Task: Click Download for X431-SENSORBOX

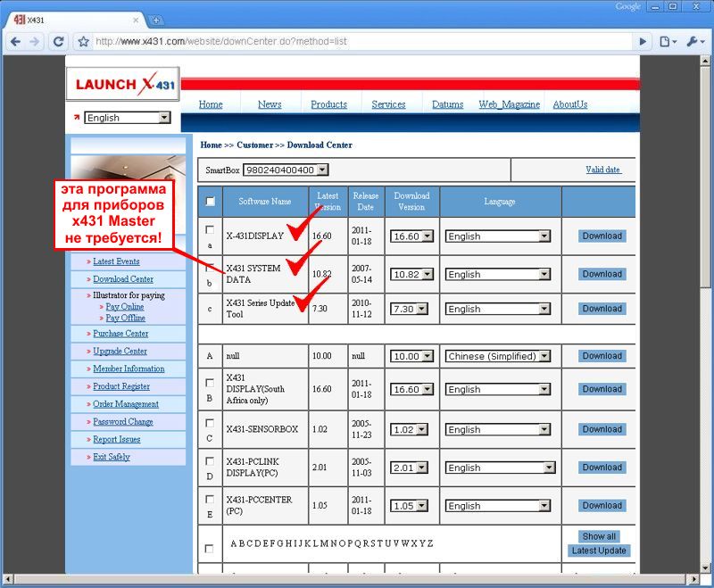Action: pos(602,429)
